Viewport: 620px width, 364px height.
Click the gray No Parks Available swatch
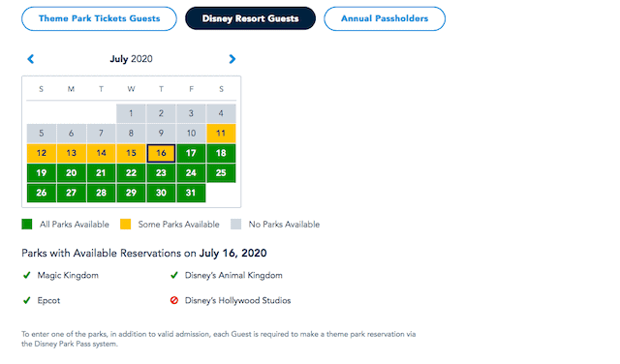click(x=235, y=224)
